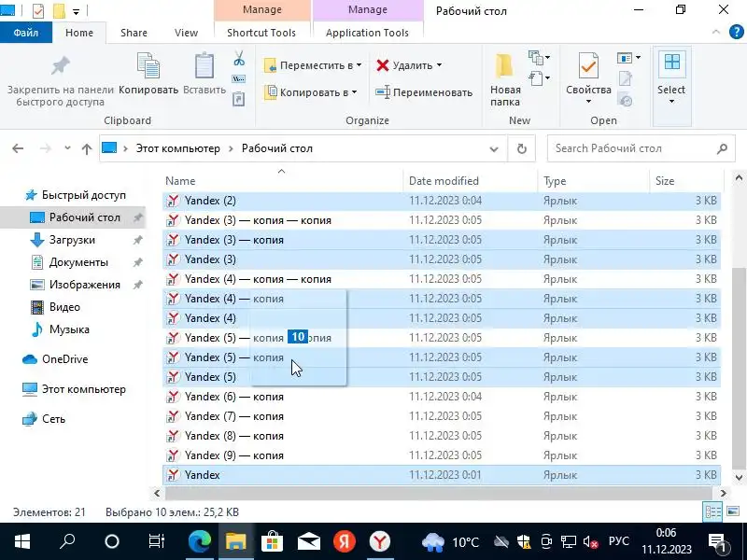Click the Paste shortcut icon in Clipboard

point(239,99)
